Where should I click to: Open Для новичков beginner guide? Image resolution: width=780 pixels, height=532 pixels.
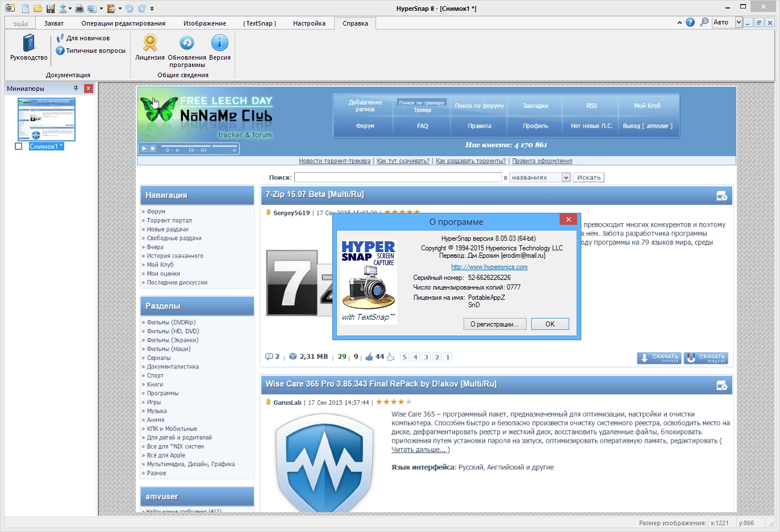(83, 38)
